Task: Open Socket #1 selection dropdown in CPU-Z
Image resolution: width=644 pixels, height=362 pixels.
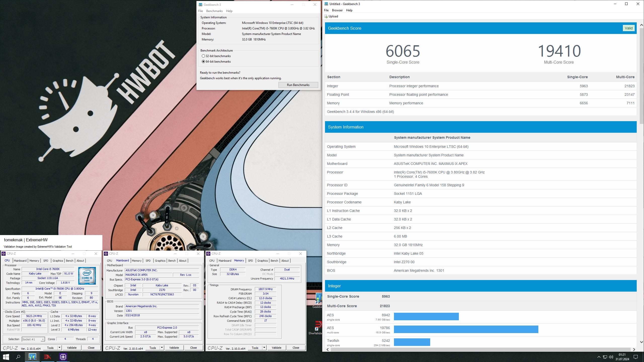Action: click(x=33, y=339)
